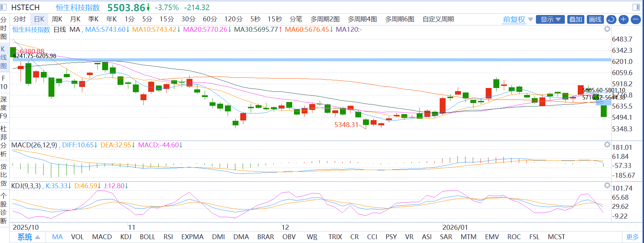Select the 15秒 period tab

(275, 19)
